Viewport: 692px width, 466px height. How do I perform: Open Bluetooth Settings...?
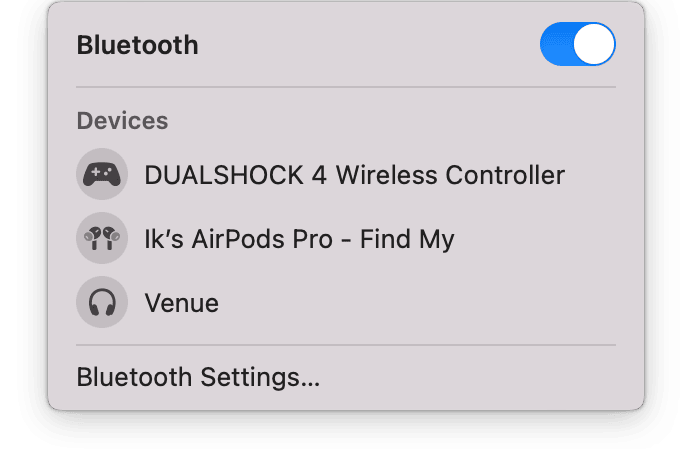point(198,377)
